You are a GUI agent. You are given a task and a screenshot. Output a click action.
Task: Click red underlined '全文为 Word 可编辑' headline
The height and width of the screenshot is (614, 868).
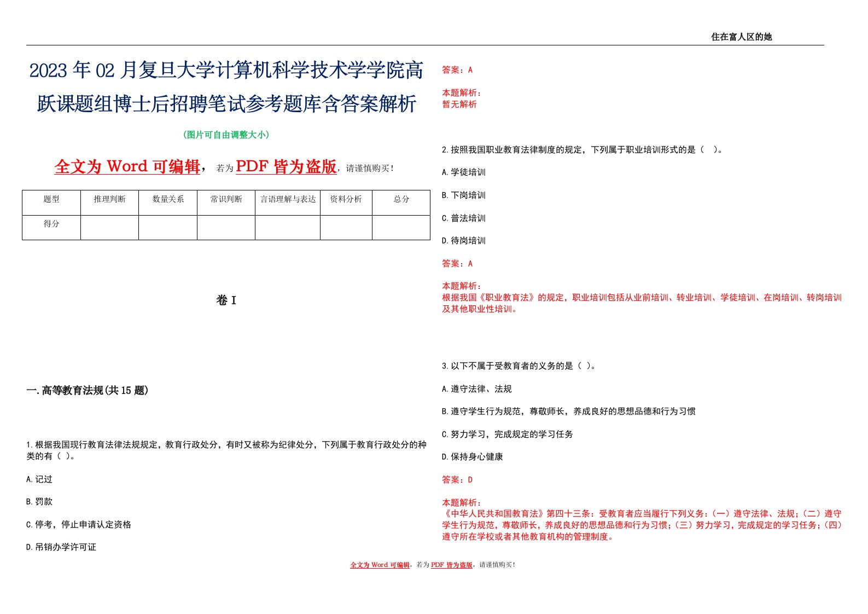[127, 166]
